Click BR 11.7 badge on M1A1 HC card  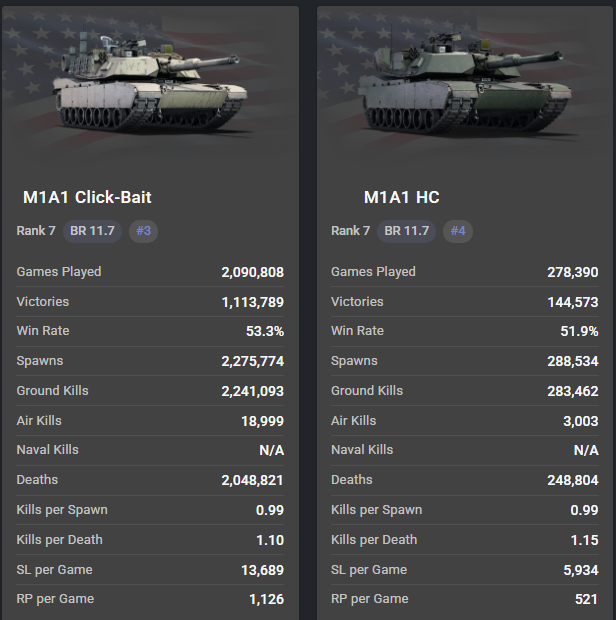click(x=406, y=231)
